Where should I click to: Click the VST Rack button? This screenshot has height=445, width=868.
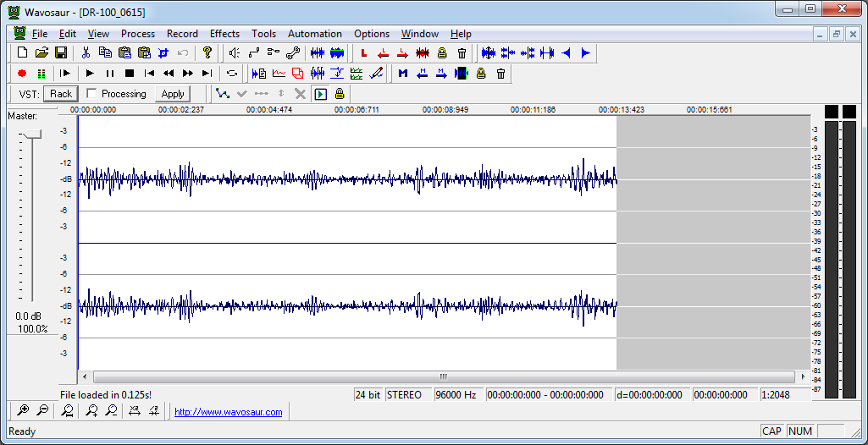pyautogui.click(x=61, y=94)
